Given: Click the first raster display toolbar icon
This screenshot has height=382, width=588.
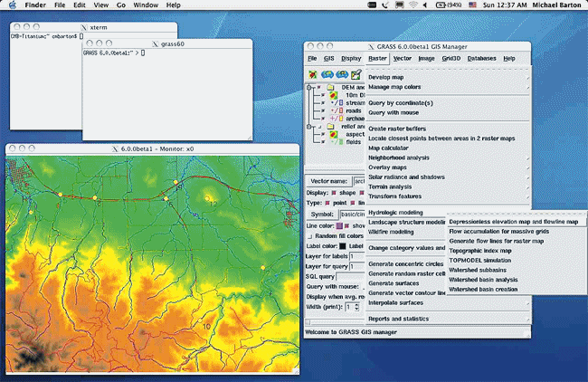Looking at the screenshot, I should (312, 74).
